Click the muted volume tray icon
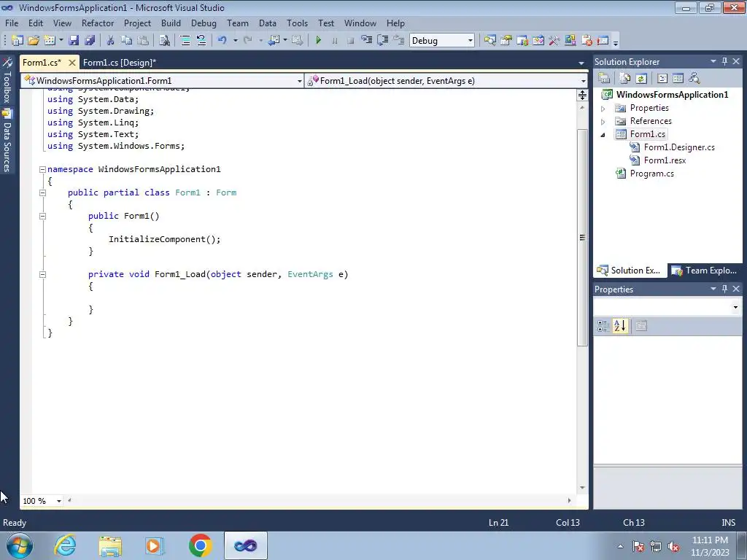 (673, 547)
